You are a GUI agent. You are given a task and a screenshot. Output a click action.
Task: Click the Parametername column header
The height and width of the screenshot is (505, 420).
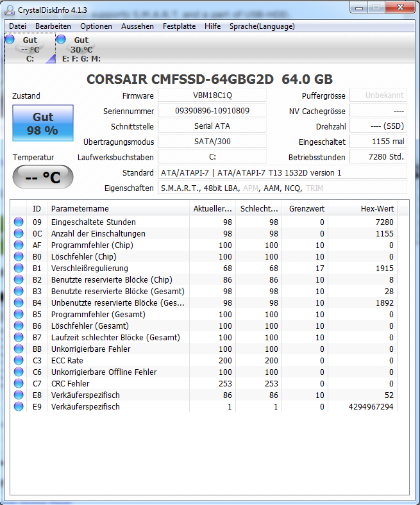coord(118,209)
